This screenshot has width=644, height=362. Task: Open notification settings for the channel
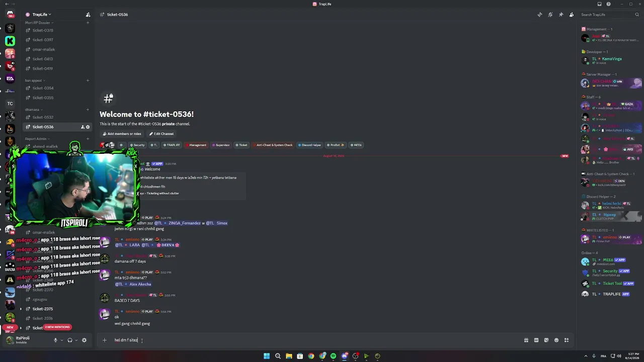click(550, 15)
